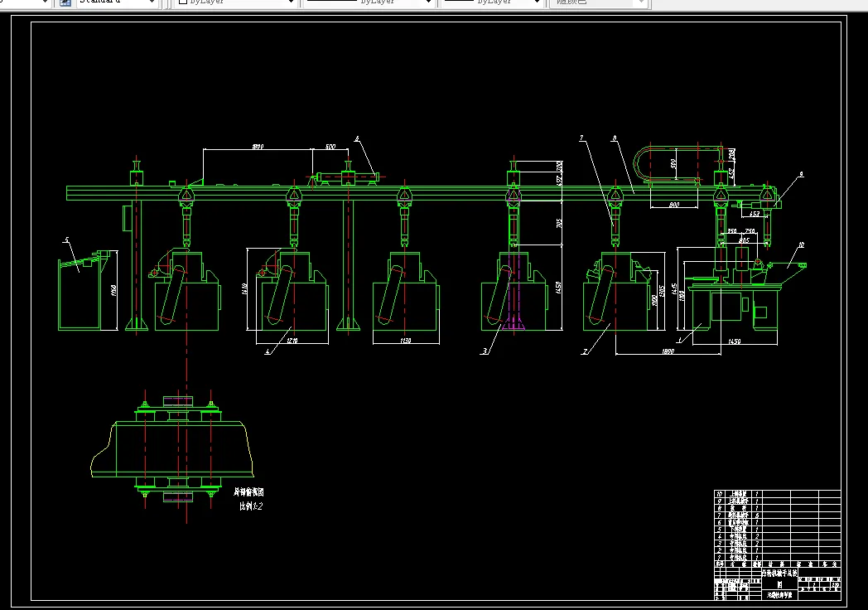Select the 局部俯视图 view label
Viewport: 868px width, 610px height.
coord(248,492)
